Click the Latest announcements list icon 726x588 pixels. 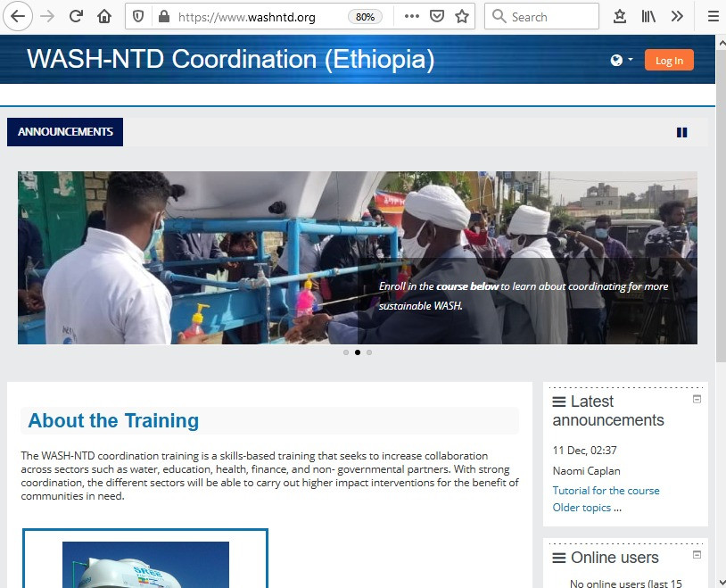[x=559, y=402]
